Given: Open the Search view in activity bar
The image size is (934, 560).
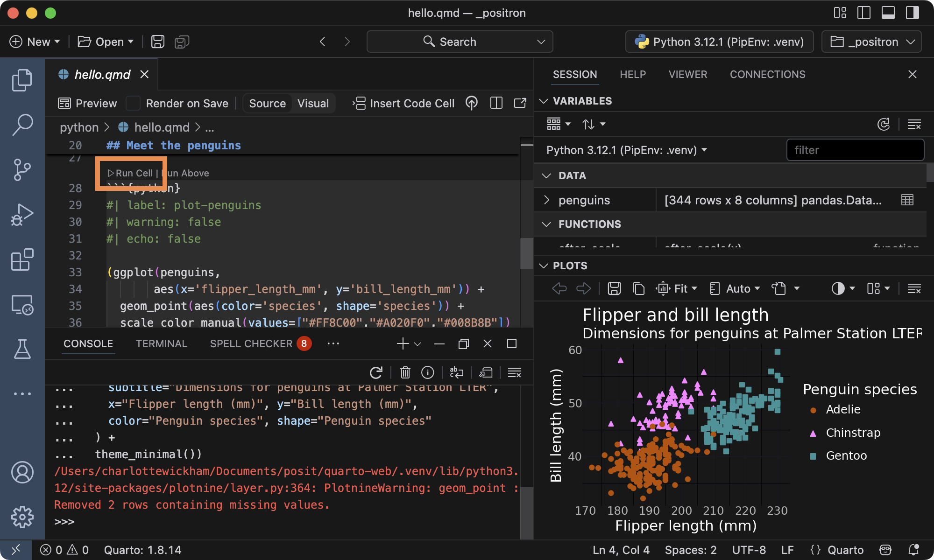Looking at the screenshot, I should 22,125.
